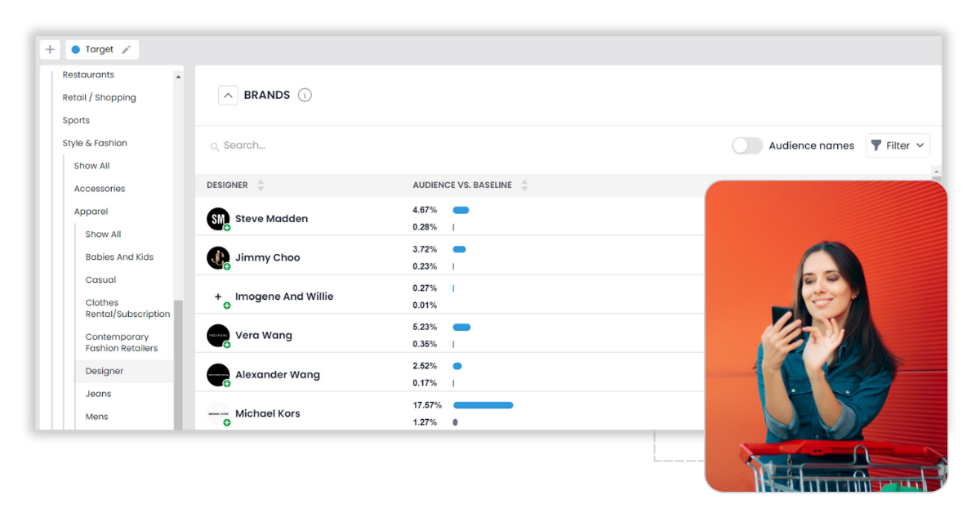The width and height of the screenshot is (980, 513).
Task: Open Babies And Kids subcategory
Action: coord(119,257)
